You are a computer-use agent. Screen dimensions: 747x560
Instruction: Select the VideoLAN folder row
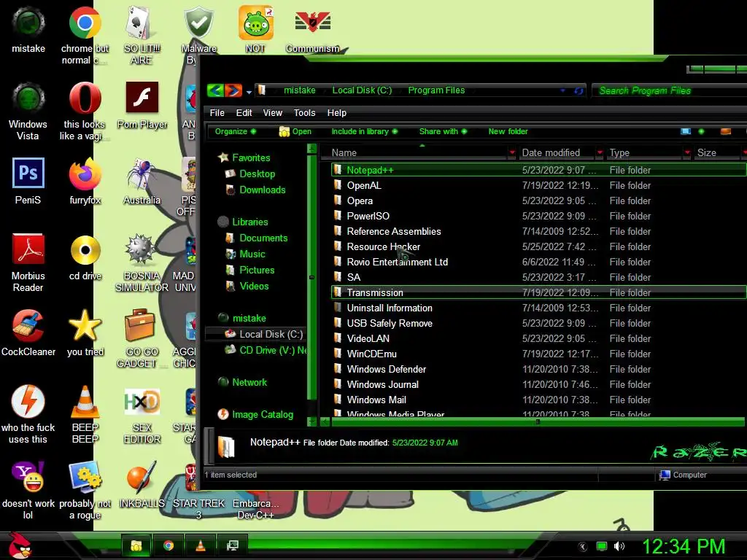click(538, 338)
